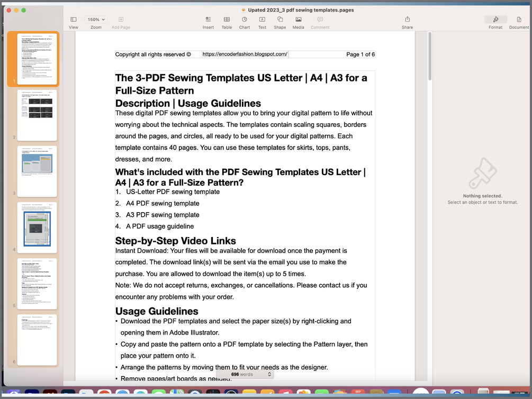This screenshot has height=399, width=532.
Task: Select page 6 thumbnail in sidebar
Action: pyautogui.click(x=37, y=340)
